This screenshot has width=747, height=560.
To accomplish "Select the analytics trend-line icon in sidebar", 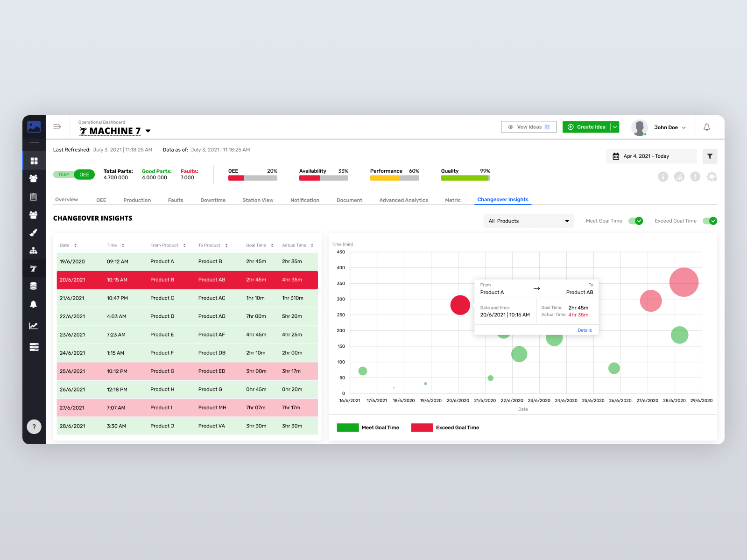I will pos(34,326).
